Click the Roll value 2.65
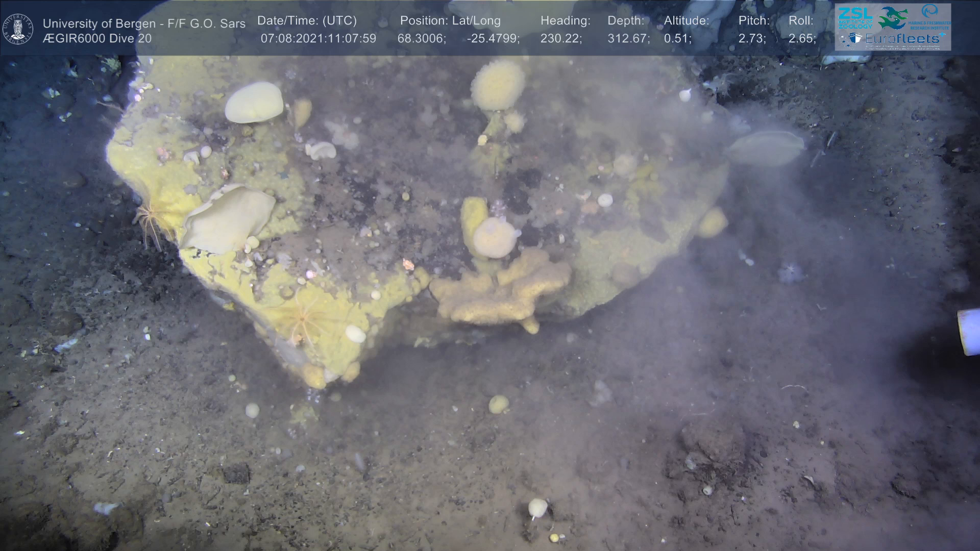 801,39
